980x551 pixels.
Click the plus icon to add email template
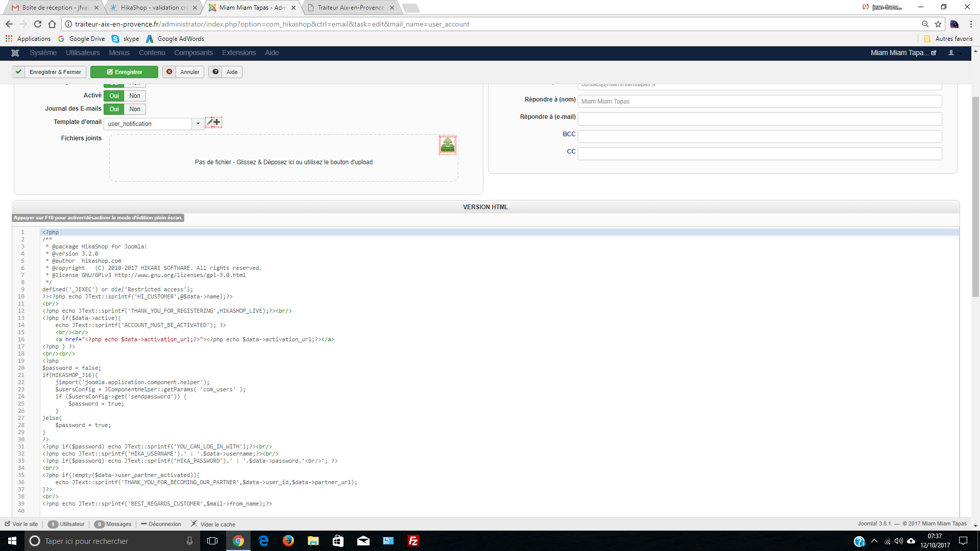tap(217, 122)
